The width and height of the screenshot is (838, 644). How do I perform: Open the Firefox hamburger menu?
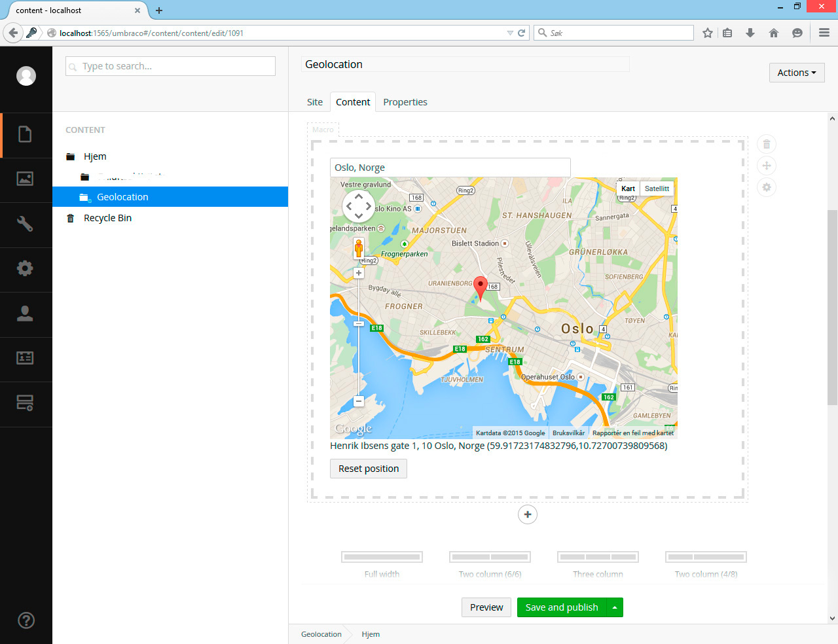pyautogui.click(x=824, y=33)
